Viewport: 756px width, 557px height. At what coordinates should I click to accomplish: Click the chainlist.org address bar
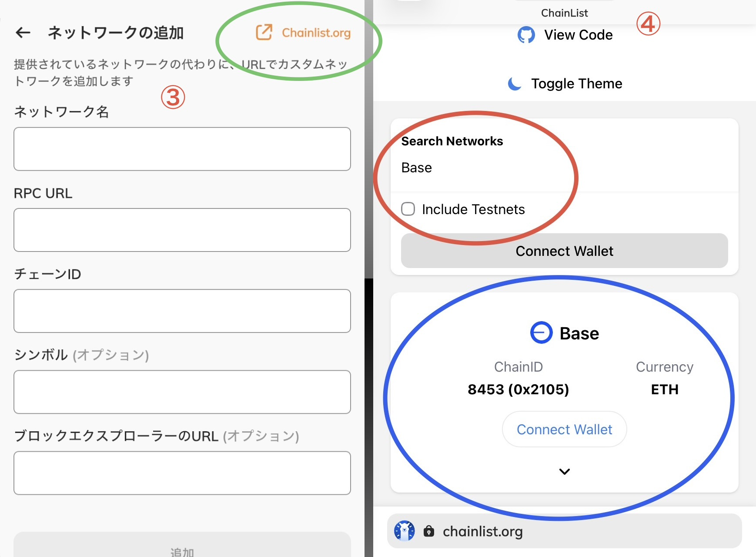point(565,531)
